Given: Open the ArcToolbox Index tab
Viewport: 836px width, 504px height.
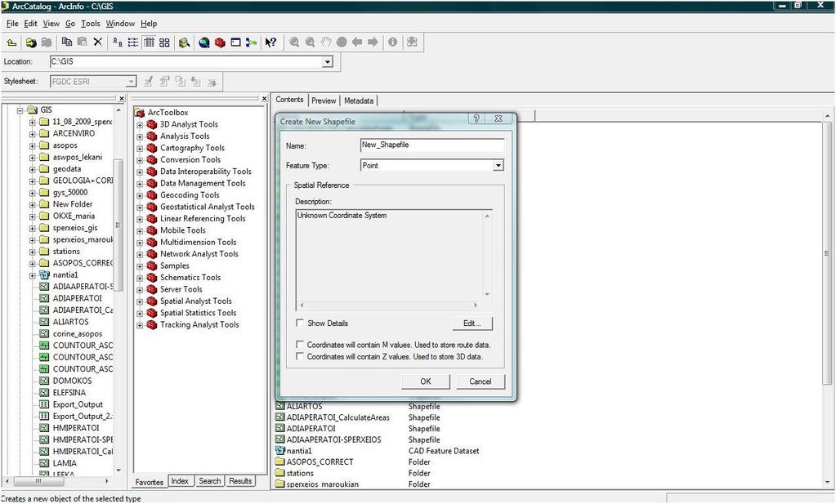Looking at the screenshot, I should click(x=180, y=481).
